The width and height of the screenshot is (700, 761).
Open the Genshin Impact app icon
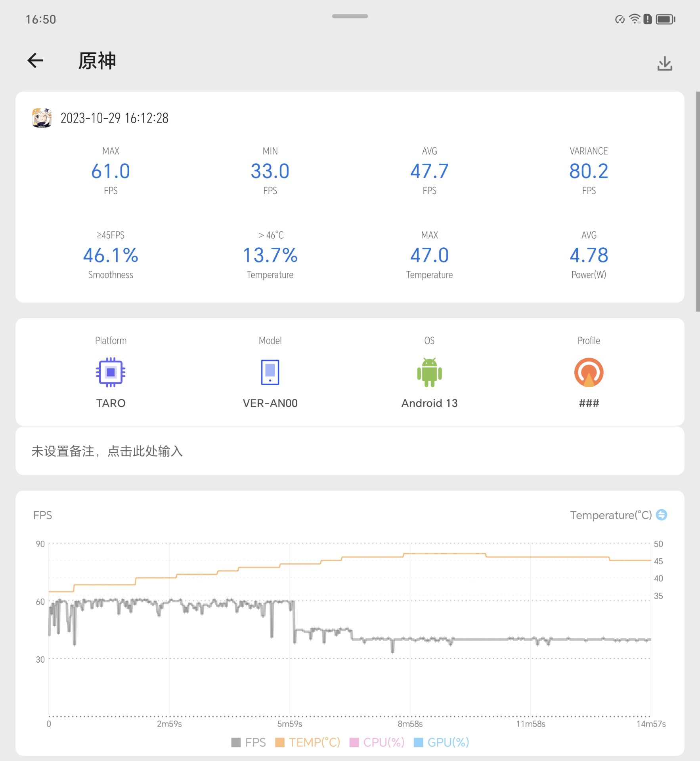pyautogui.click(x=42, y=118)
